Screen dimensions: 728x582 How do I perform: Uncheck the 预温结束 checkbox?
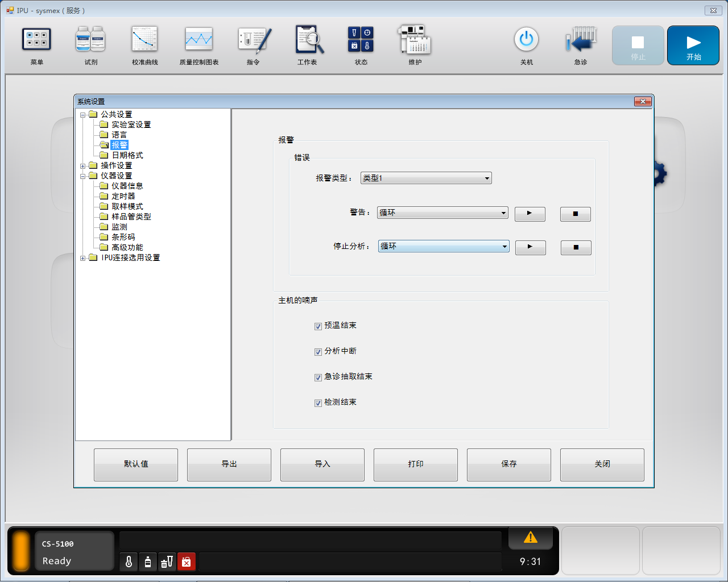coord(318,326)
